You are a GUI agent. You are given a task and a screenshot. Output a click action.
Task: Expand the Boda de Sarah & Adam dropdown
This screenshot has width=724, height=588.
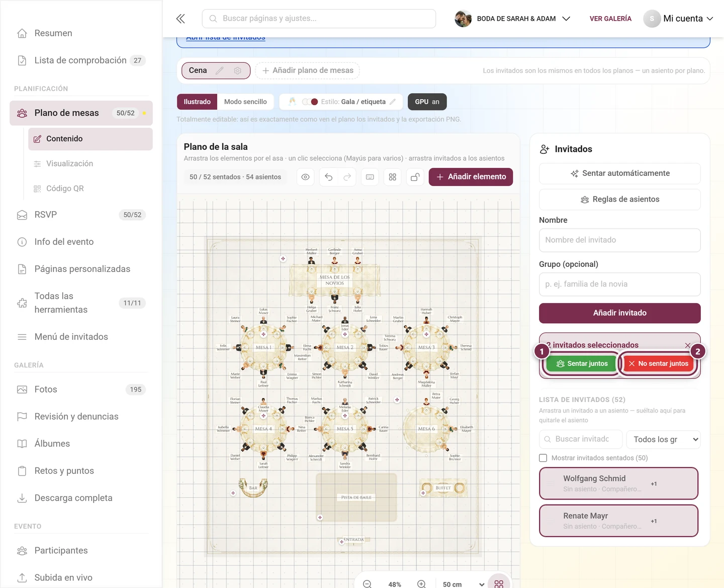click(x=513, y=19)
